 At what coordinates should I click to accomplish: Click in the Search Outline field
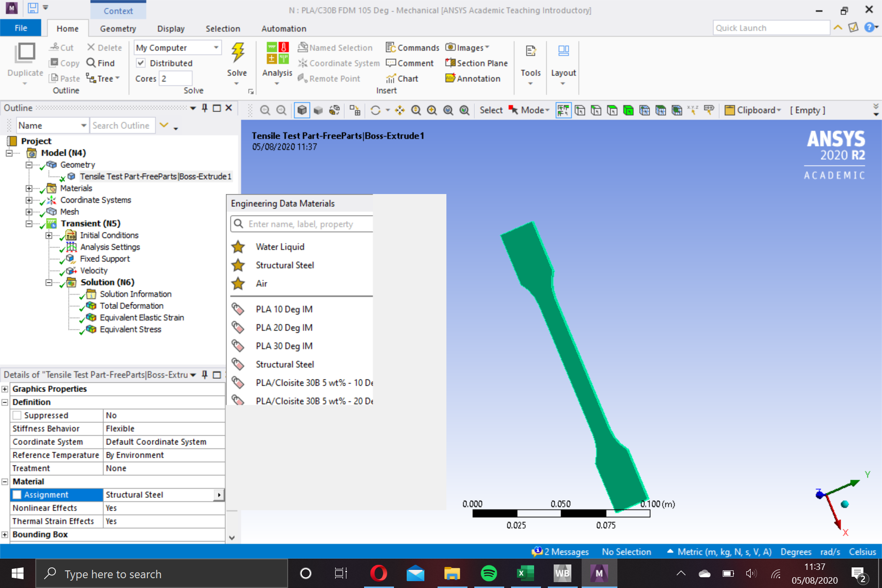click(x=122, y=125)
